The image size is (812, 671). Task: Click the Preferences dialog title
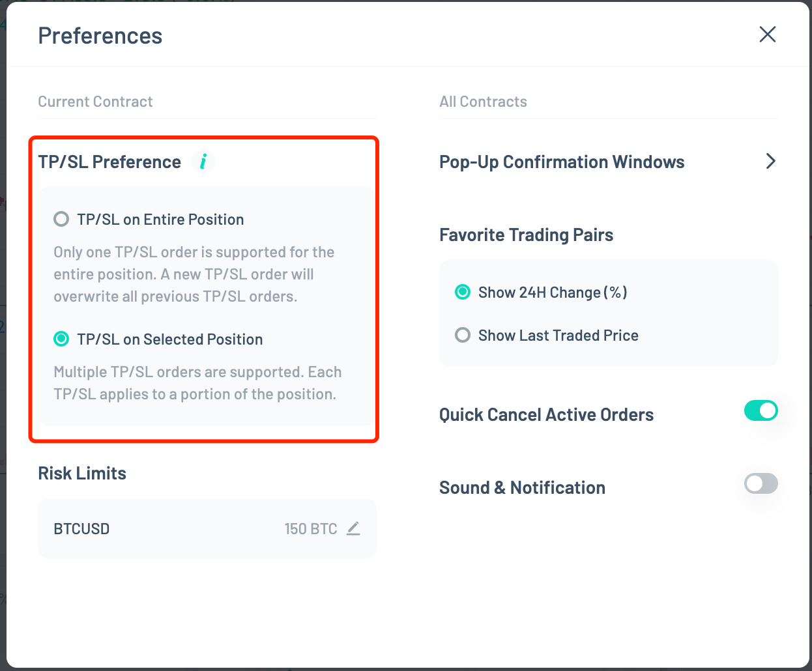[100, 36]
